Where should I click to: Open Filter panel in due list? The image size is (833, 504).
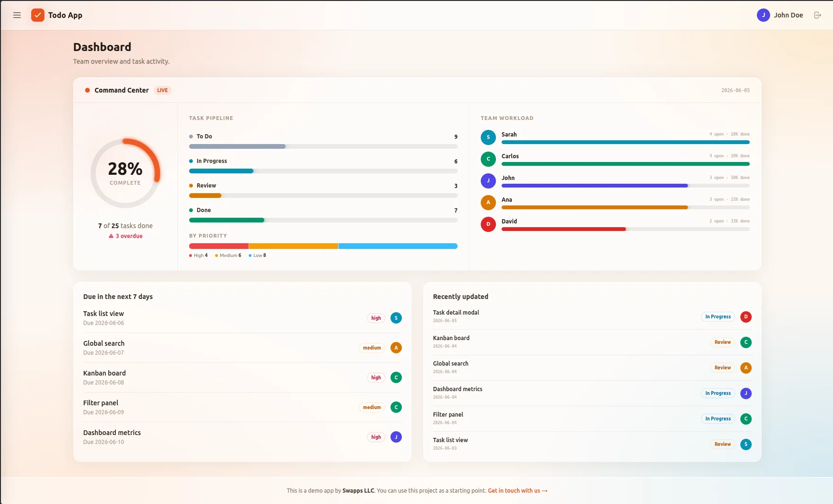[x=101, y=403]
